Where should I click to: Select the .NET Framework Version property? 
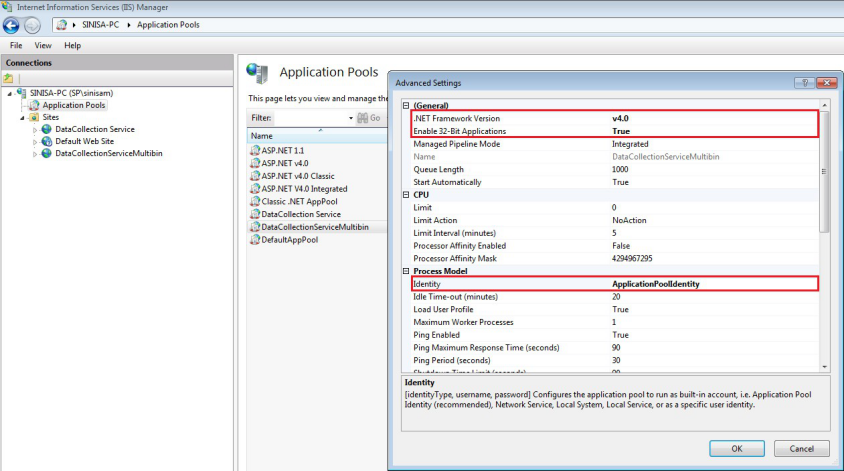point(615,118)
